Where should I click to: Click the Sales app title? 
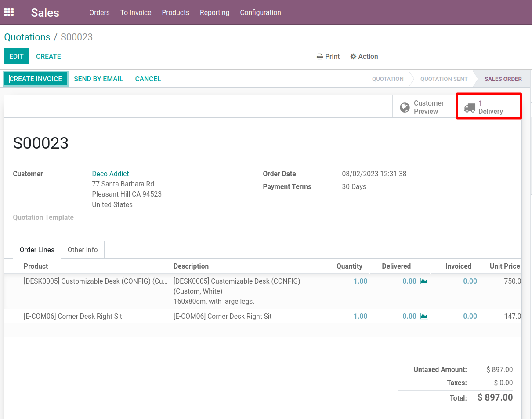point(45,12)
